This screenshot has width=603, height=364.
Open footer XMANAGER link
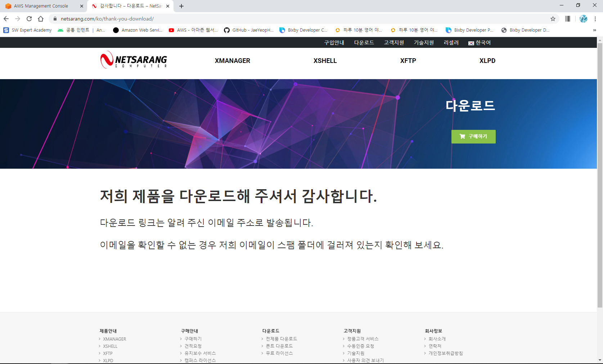coord(114,339)
